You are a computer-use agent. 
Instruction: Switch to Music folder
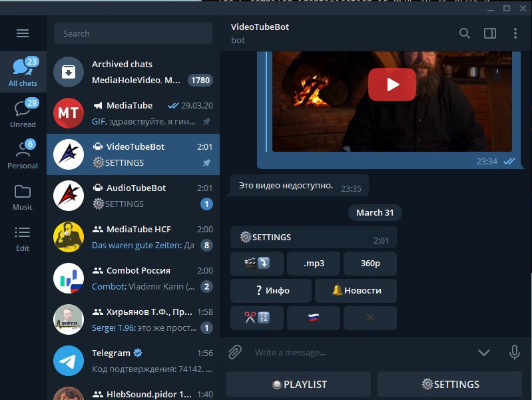[23, 197]
